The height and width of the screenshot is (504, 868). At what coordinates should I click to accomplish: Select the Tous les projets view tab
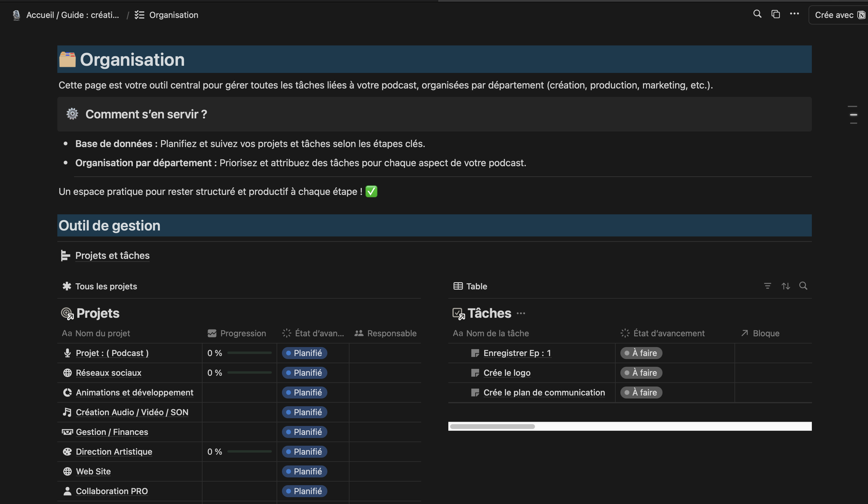coord(99,286)
